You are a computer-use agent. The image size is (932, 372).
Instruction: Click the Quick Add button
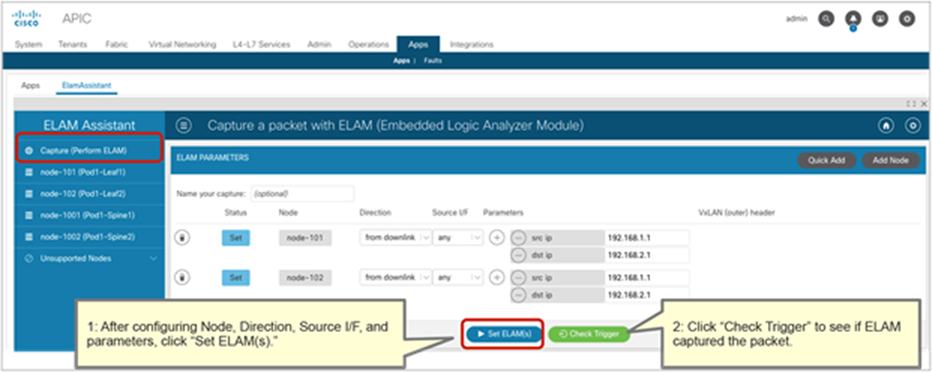point(827,160)
